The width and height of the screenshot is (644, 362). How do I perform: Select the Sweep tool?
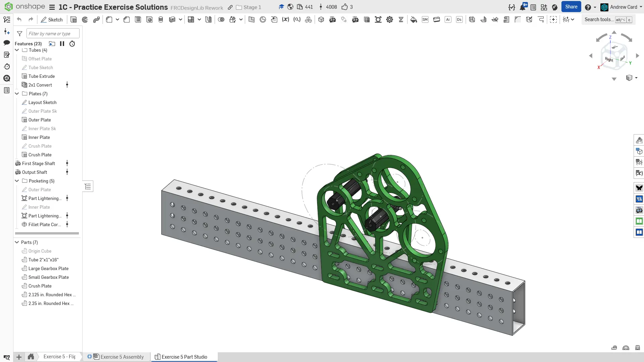[96, 19]
